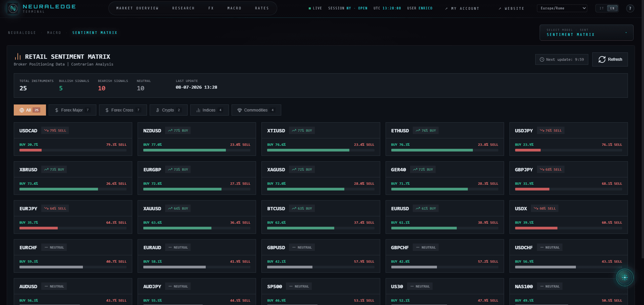Viewport: 644px width, 305px height.
Task: Open the FX menu
Action: [x=211, y=8]
